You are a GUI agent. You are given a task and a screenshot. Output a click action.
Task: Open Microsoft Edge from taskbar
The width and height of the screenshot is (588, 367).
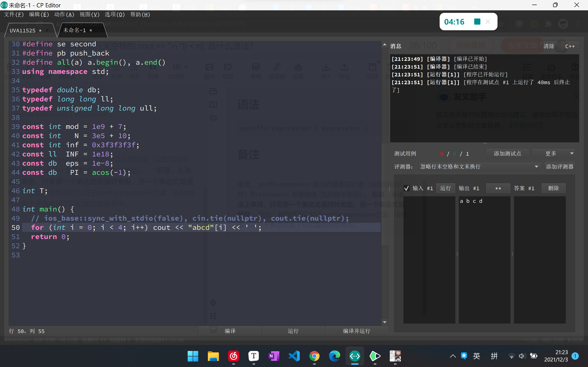click(x=334, y=356)
